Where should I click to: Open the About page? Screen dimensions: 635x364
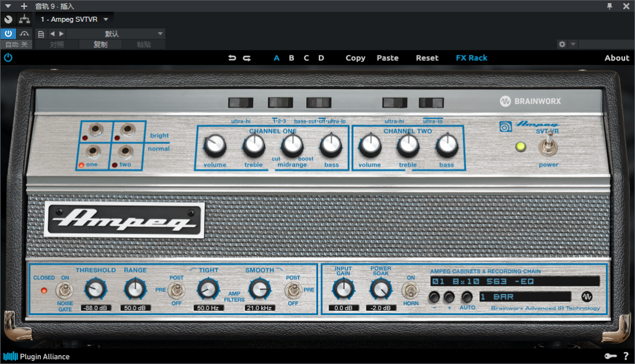(617, 58)
